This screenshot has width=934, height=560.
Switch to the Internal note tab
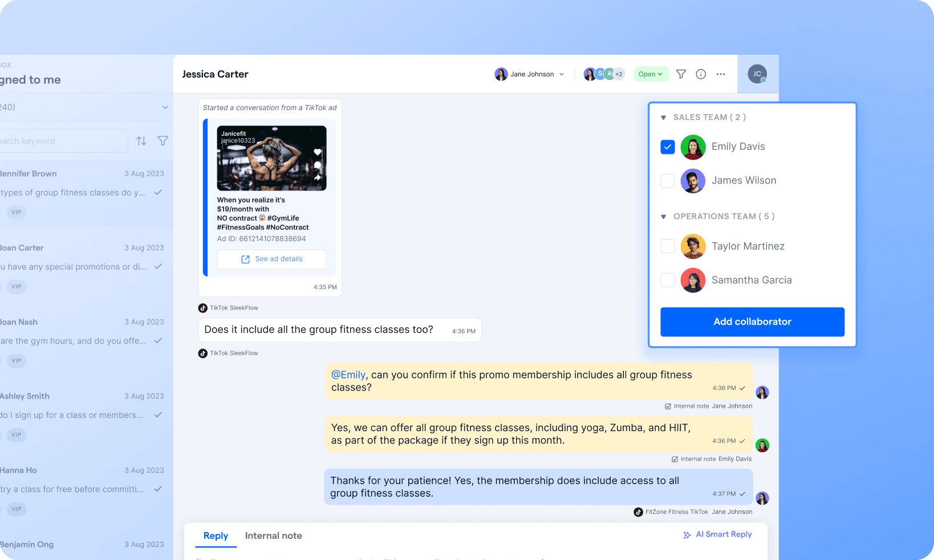point(274,535)
